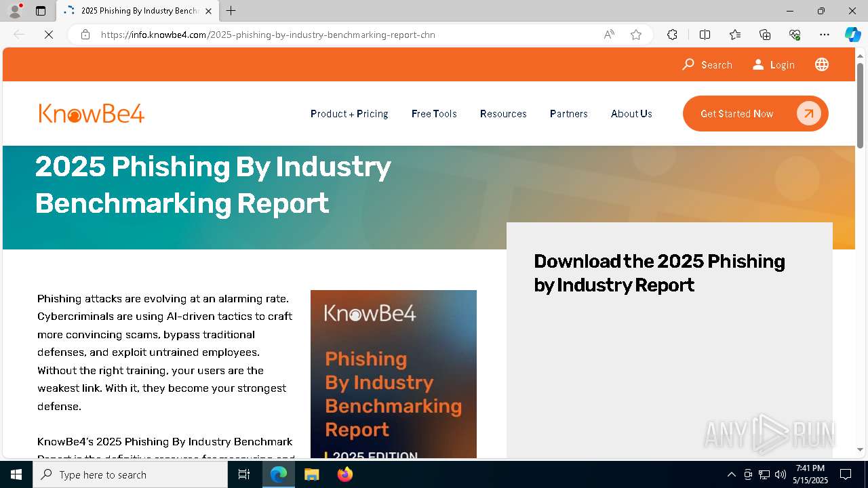868x488 pixels.
Task: Open Partners menu
Action: click(569, 114)
